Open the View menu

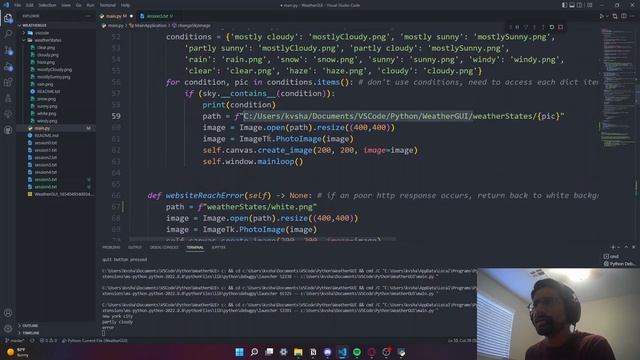tap(66, 5)
